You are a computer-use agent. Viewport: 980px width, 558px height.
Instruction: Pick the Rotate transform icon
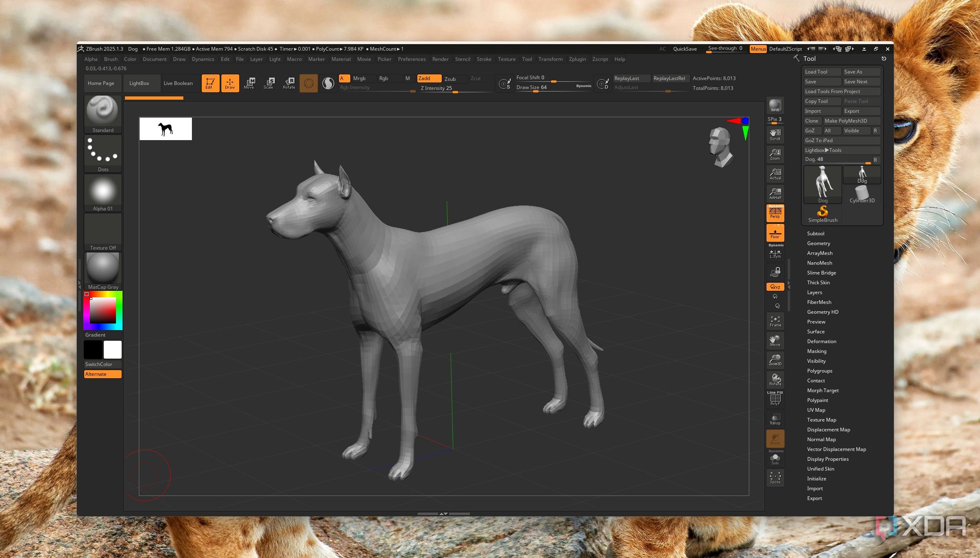click(289, 83)
